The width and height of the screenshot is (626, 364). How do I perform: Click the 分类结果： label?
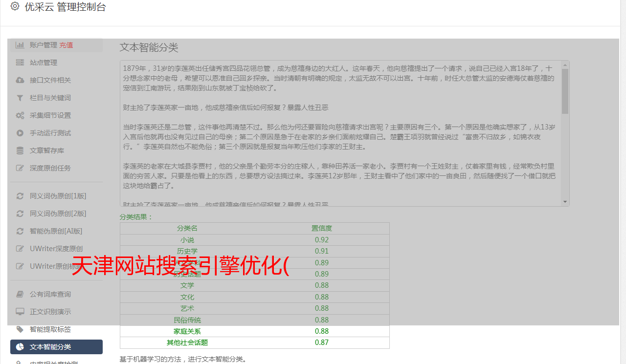tap(136, 217)
